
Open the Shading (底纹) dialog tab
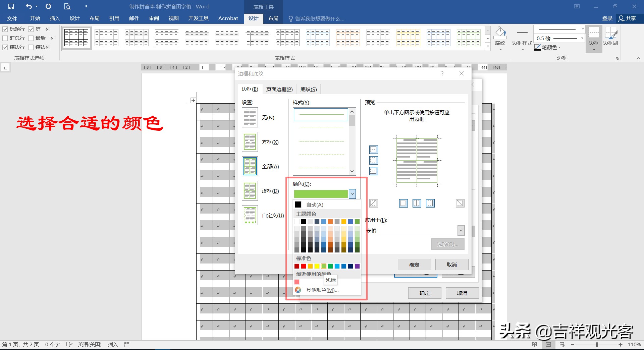[x=308, y=89]
